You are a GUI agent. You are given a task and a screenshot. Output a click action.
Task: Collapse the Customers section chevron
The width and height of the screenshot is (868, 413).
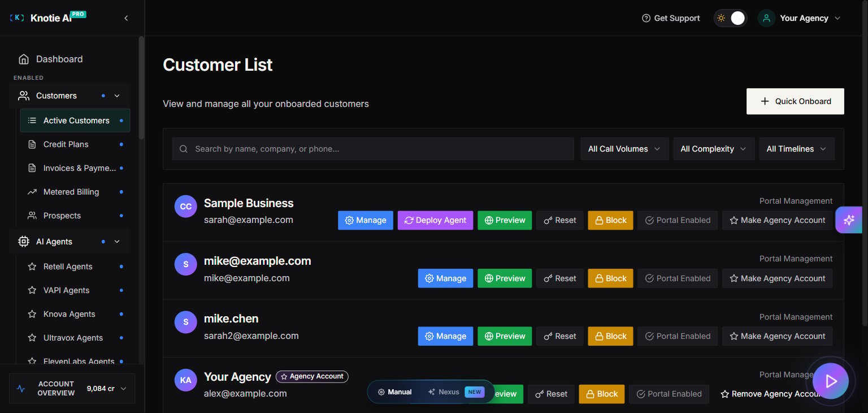(x=117, y=96)
